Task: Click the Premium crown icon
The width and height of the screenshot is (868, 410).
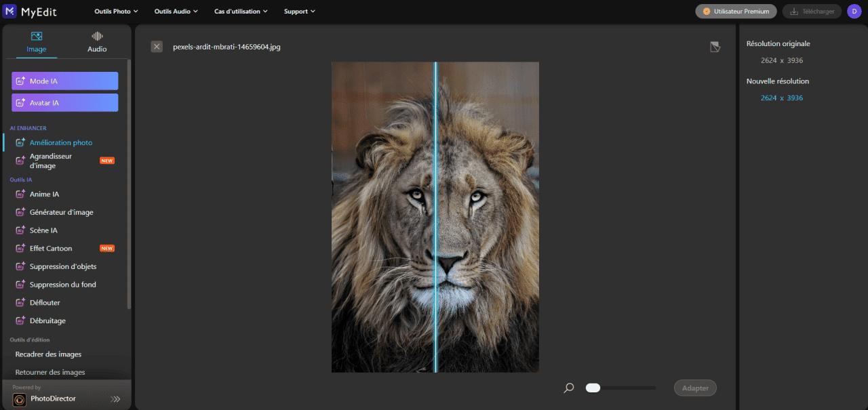Action: pos(707,12)
